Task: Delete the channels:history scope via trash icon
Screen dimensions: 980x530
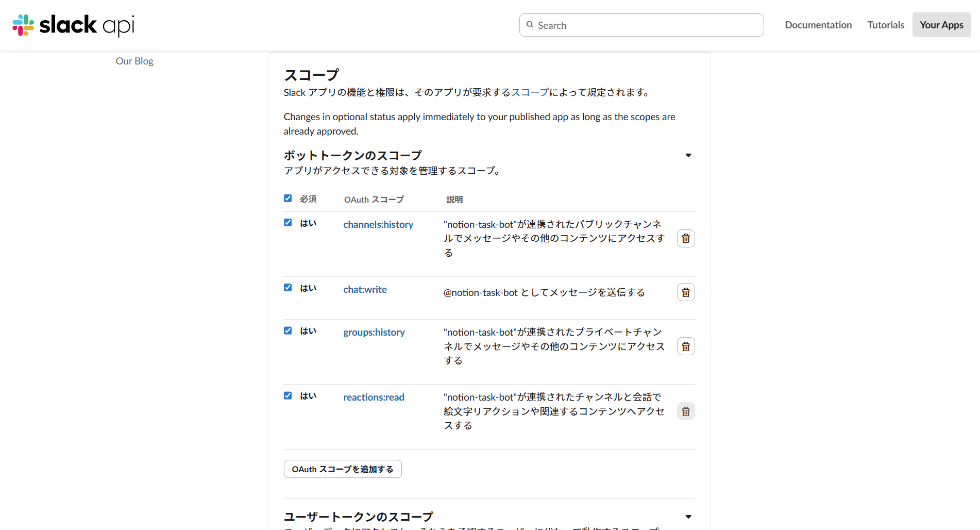Action: [685, 238]
